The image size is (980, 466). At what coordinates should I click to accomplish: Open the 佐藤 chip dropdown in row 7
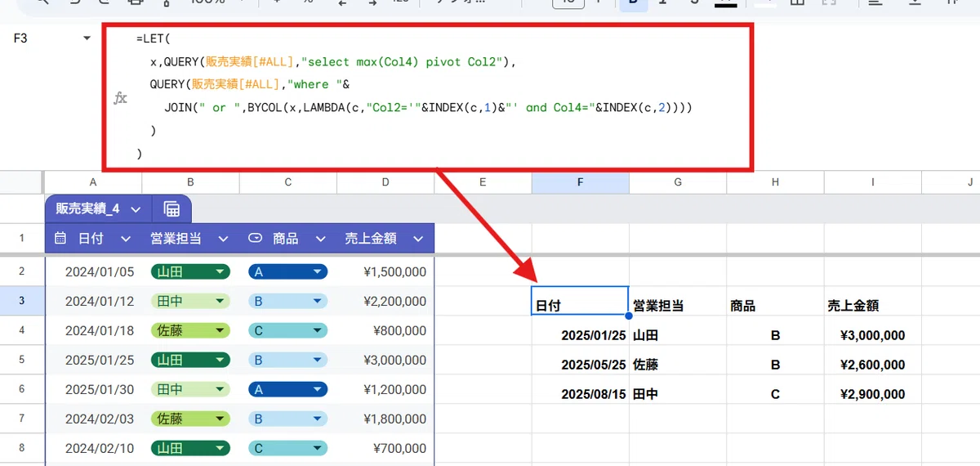(x=219, y=419)
